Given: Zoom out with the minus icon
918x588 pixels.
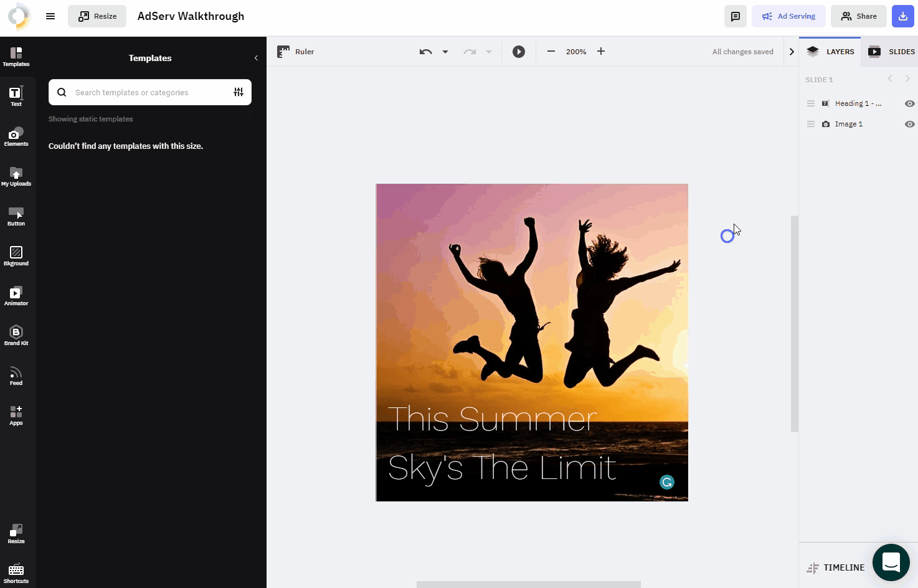Looking at the screenshot, I should click(x=551, y=52).
